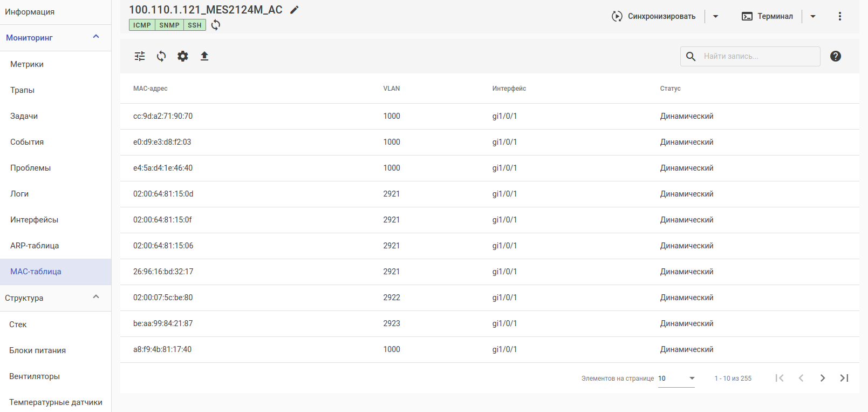Expand the Синхронизировать dropdown arrow

(x=716, y=16)
